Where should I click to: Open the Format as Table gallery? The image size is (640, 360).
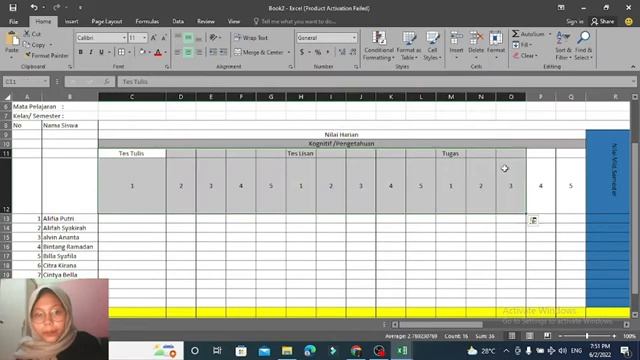[409, 46]
